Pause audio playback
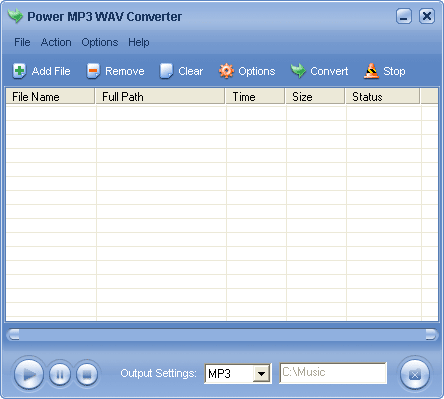The image size is (444, 399). (x=60, y=374)
